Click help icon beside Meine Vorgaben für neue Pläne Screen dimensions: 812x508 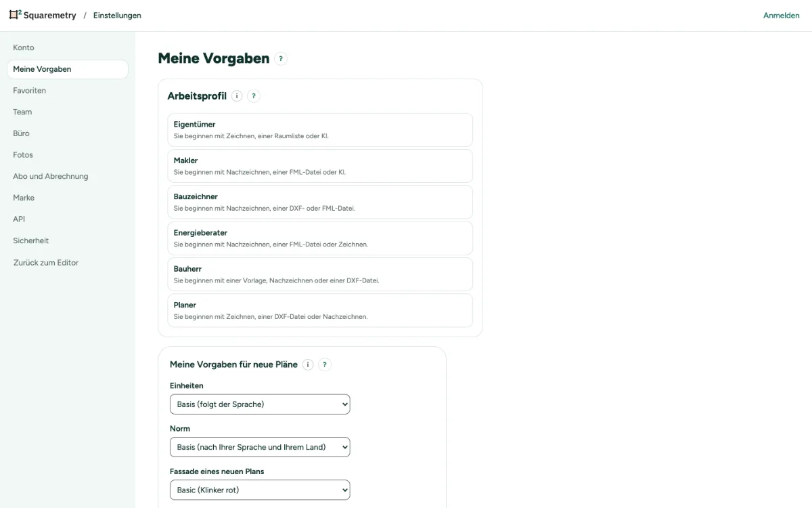pos(325,364)
